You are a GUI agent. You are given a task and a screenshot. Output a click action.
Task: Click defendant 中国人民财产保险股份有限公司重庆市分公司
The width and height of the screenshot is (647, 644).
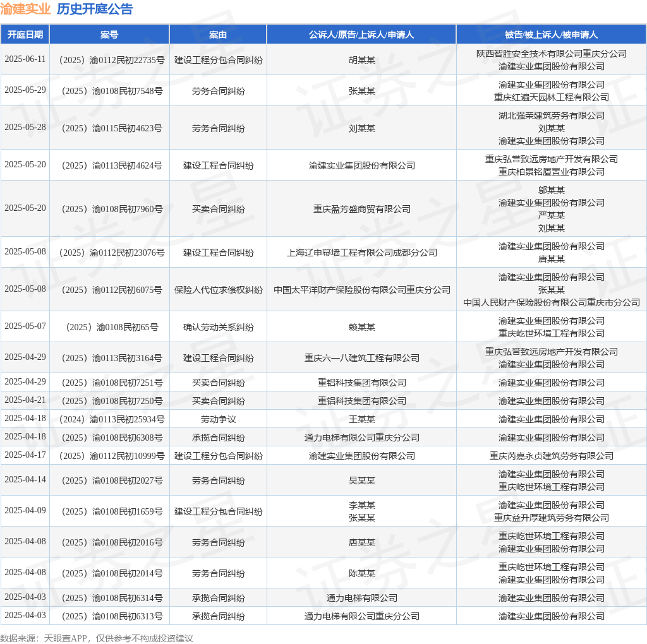pyautogui.click(x=551, y=302)
